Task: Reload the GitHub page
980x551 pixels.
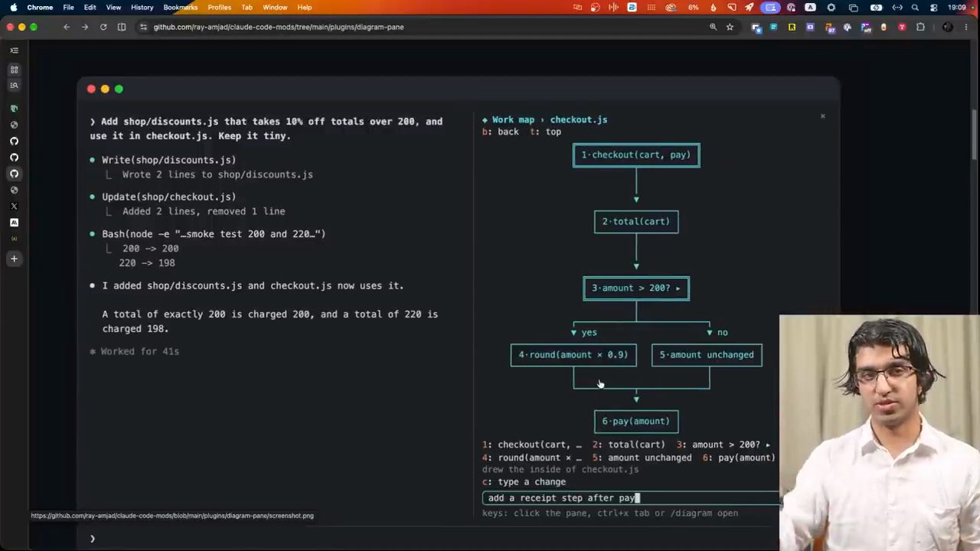Action: [x=103, y=27]
